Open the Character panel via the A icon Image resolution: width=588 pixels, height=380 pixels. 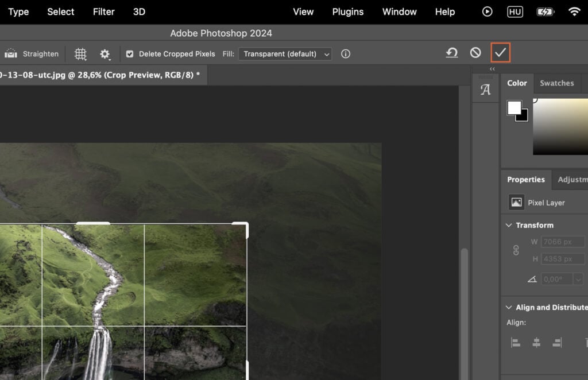[486, 89]
